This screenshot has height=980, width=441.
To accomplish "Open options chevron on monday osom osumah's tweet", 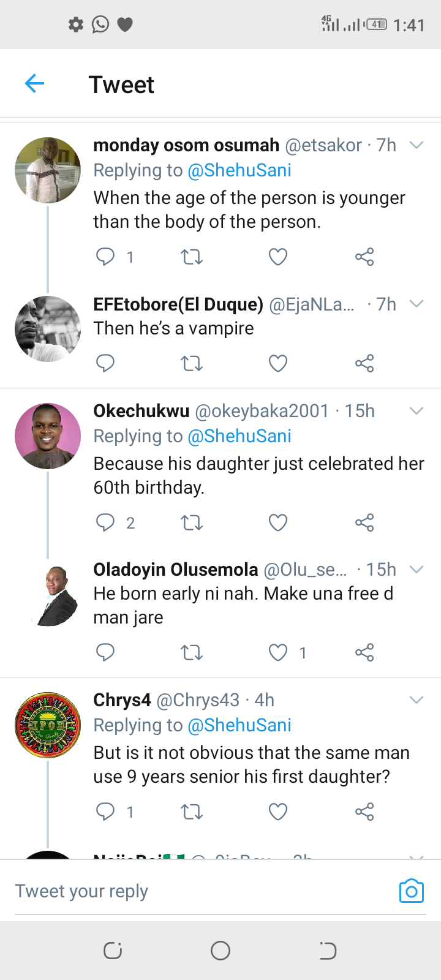I will tap(417, 145).
